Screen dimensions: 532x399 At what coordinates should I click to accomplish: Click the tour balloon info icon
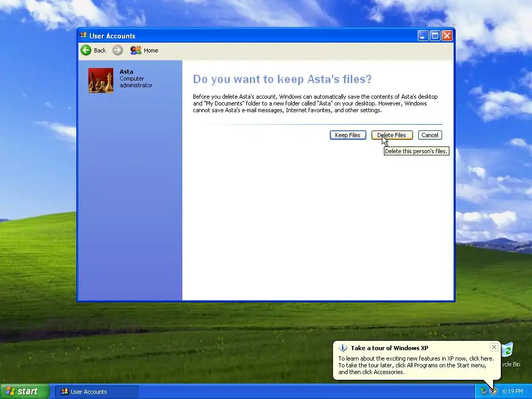[x=343, y=348]
